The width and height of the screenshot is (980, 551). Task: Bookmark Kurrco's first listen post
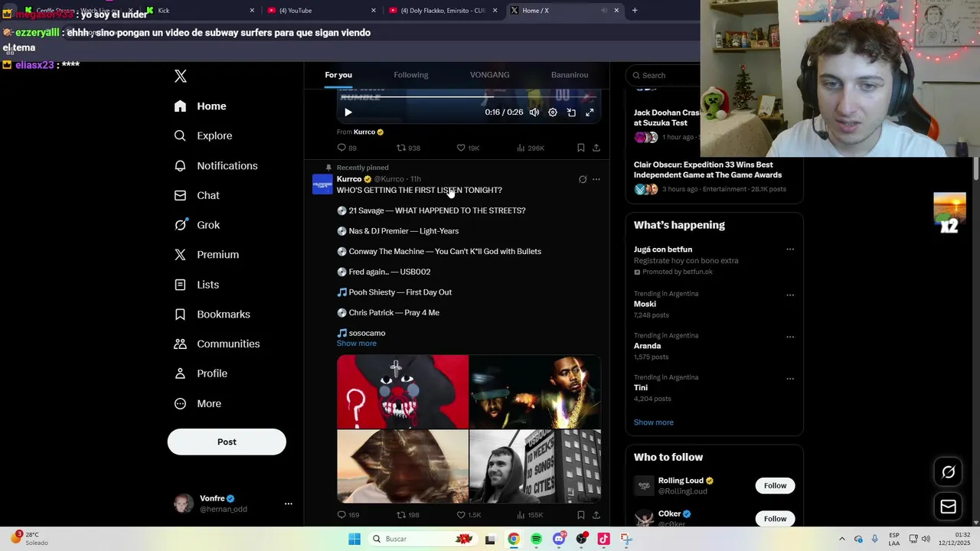pyautogui.click(x=581, y=515)
